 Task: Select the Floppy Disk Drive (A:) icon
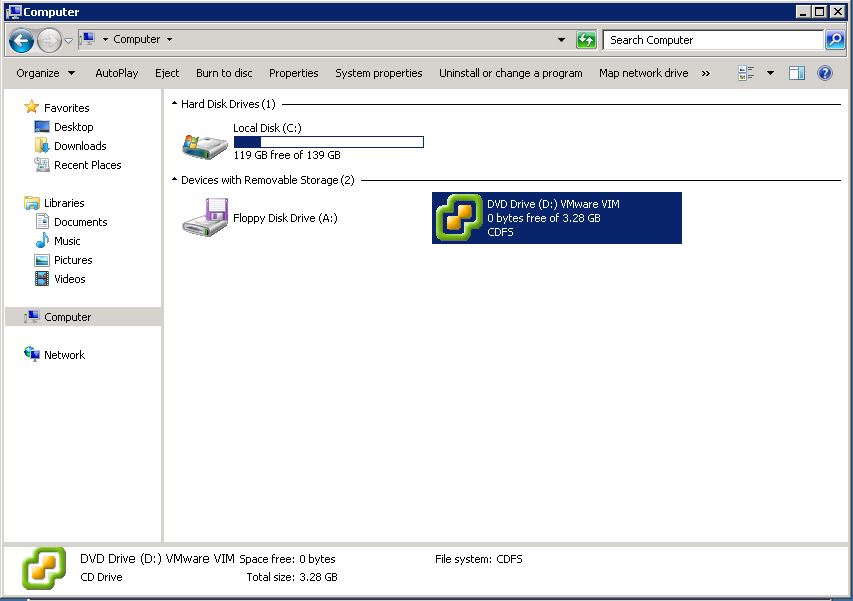click(x=205, y=217)
